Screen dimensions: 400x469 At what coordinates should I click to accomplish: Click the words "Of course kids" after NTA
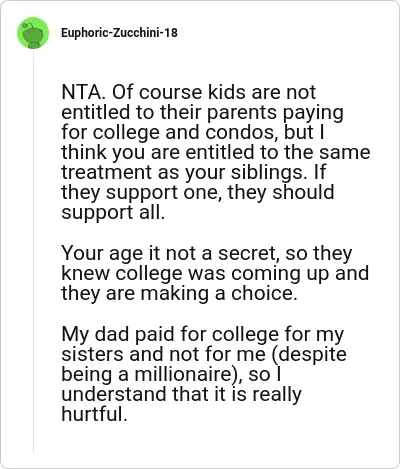(x=171, y=92)
